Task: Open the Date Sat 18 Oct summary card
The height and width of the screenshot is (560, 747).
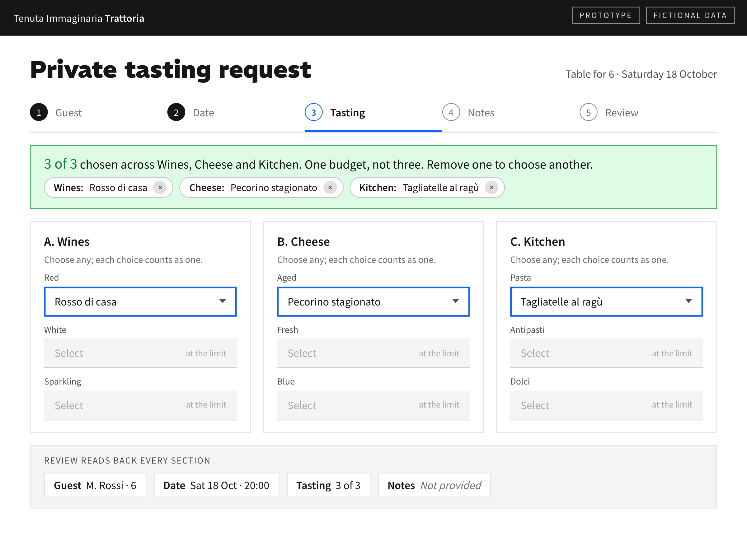Action: pos(216,485)
